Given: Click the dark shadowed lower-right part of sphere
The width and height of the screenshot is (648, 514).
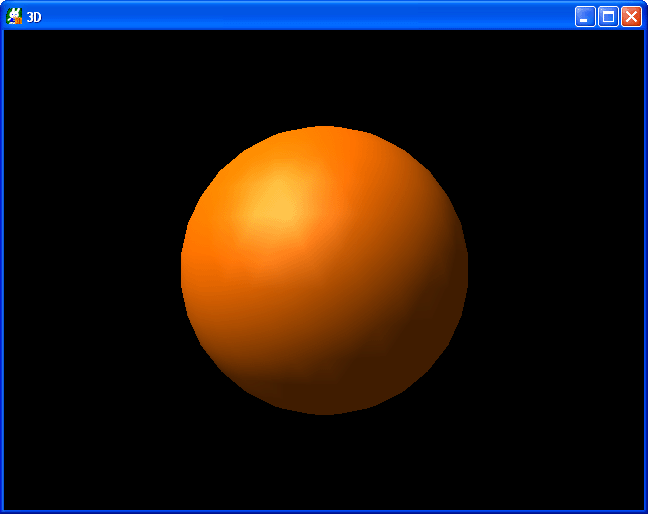Looking at the screenshot, I should [410, 340].
